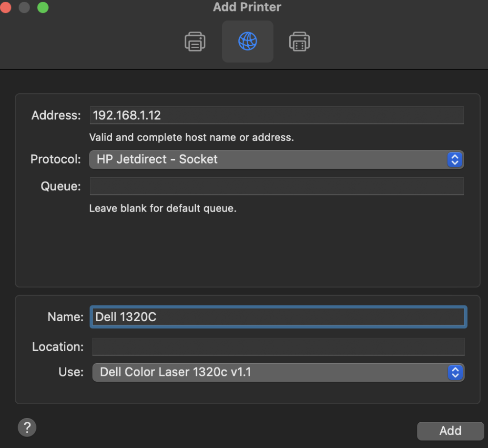Click the 'Valid and complete host name' message
Screen dimensions: 488x448
(x=191, y=138)
